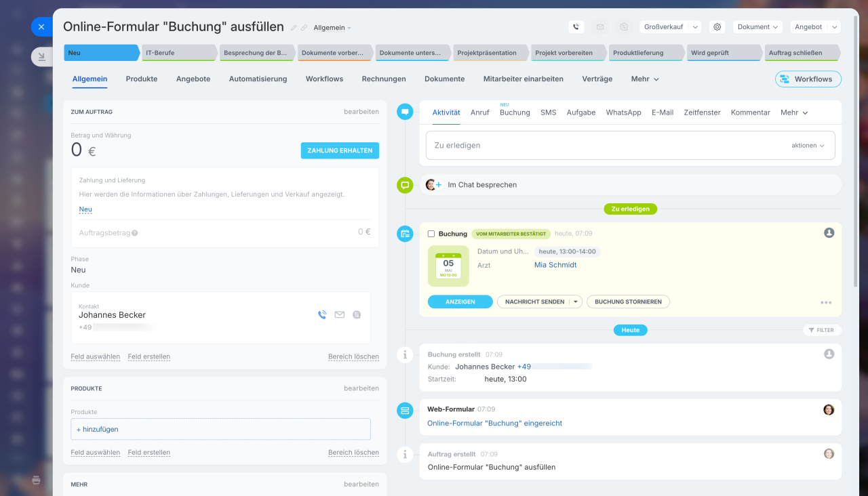Call Johannes Becker via phone icon
Image resolution: width=868 pixels, height=496 pixels.
point(322,314)
